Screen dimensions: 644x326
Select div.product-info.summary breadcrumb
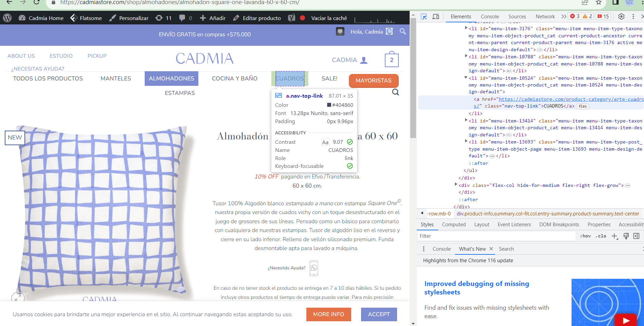pos(548,214)
